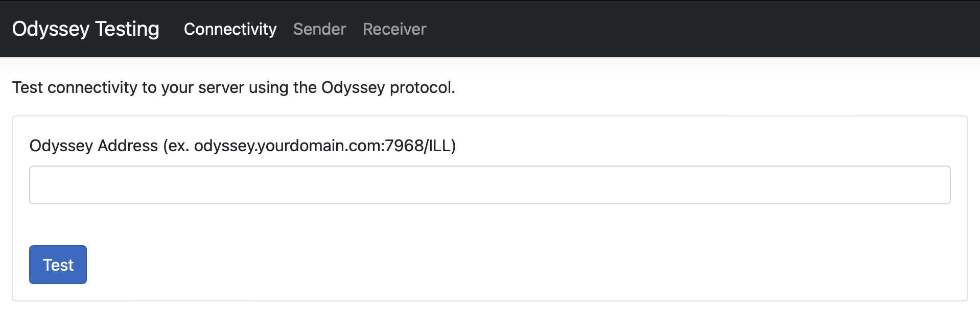Screen dimensions: 980x328
Task: Navigate home via the Odyssey Testing title
Action: pos(85,29)
